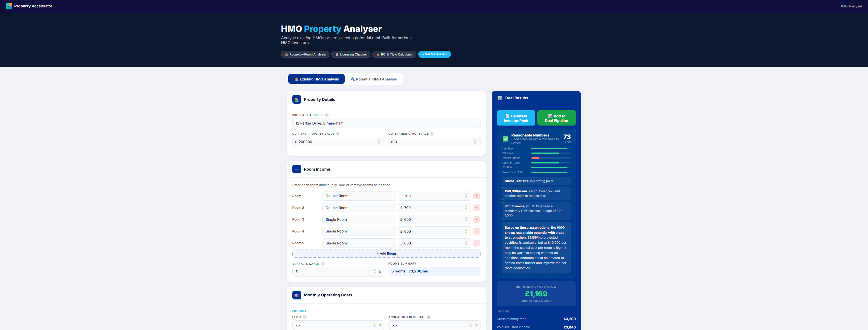
Task: Click Room 1 name field Double Room
Action: coord(359,196)
